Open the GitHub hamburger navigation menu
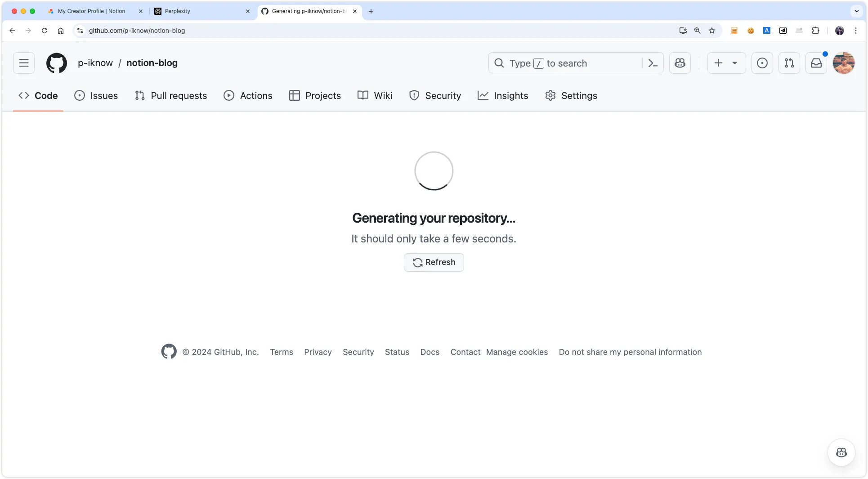This screenshot has width=868, height=479. click(24, 63)
